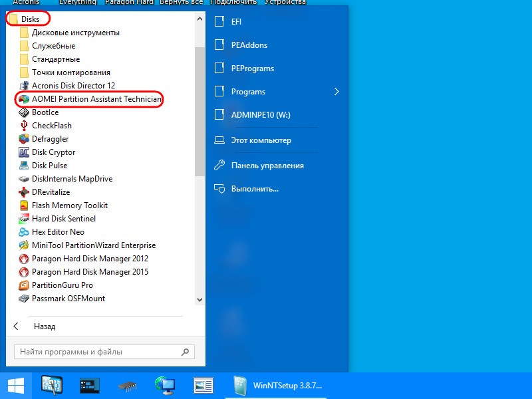Select the Flash Memory Toolkit text label
This screenshot has width=532, height=399.
[x=70, y=205]
